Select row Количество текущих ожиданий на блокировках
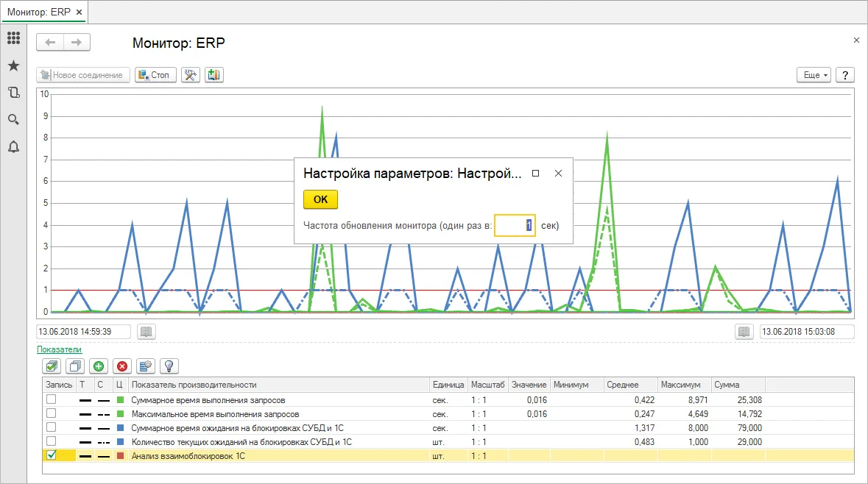Image resolution: width=868 pixels, height=484 pixels. 448,442
